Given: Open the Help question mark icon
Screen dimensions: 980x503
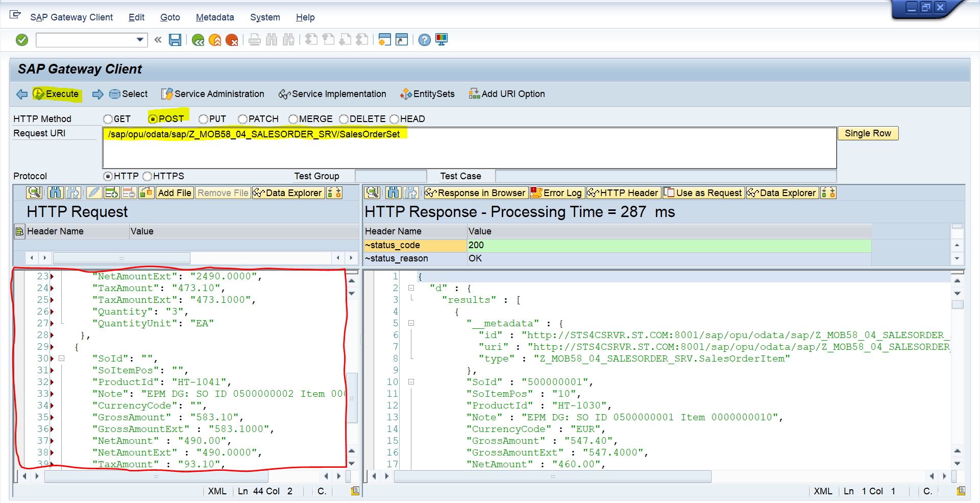Looking at the screenshot, I should 424,40.
